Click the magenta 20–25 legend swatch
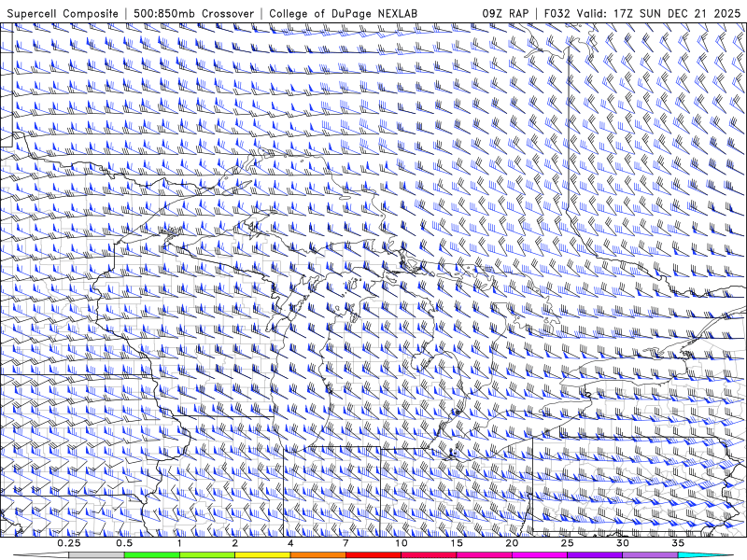The height and width of the screenshot is (560, 747). click(x=540, y=555)
